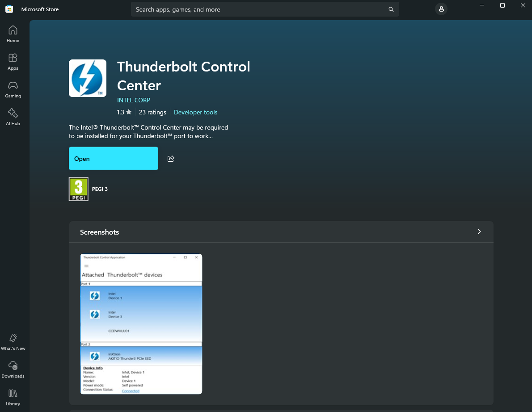This screenshot has height=412, width=532.
Task: View the 23 ratings
Action: tap(152, 112)
